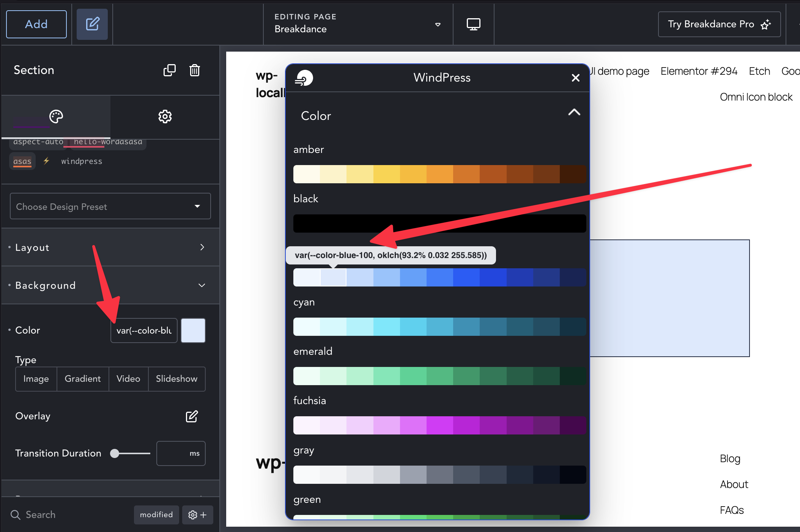Select Gradient background type
Screen dimensions: 800x532
83,379
